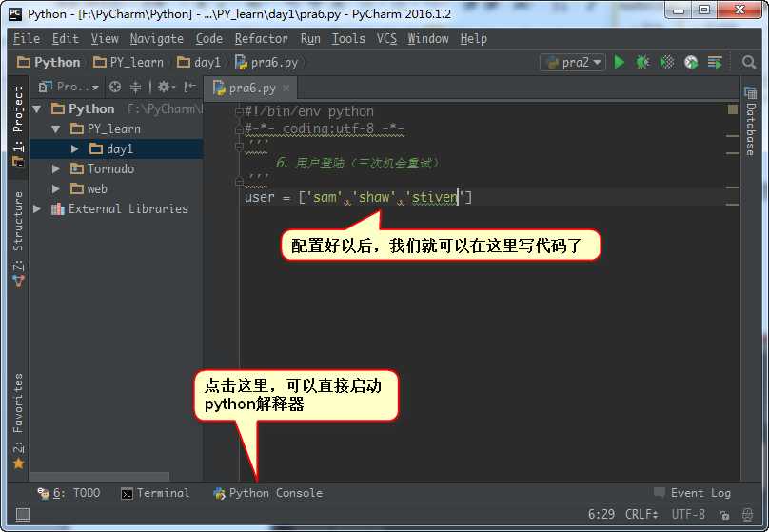
Task: Open the File menu
Action: pos(27,38)
